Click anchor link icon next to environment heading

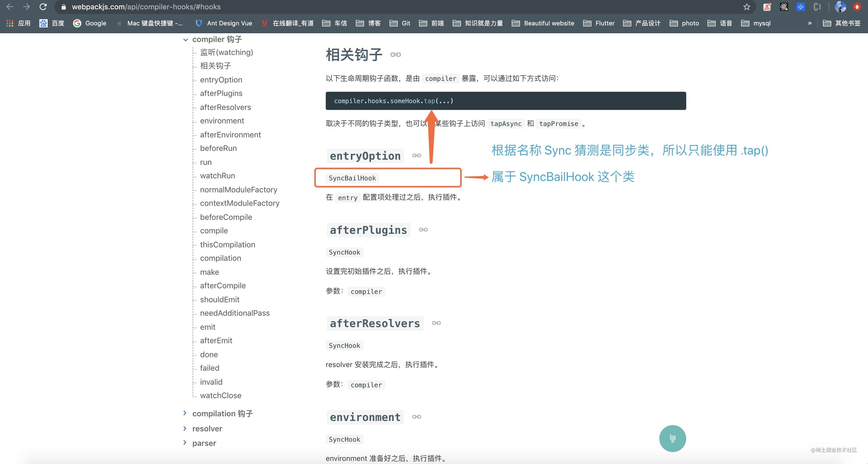click(417, 417)
